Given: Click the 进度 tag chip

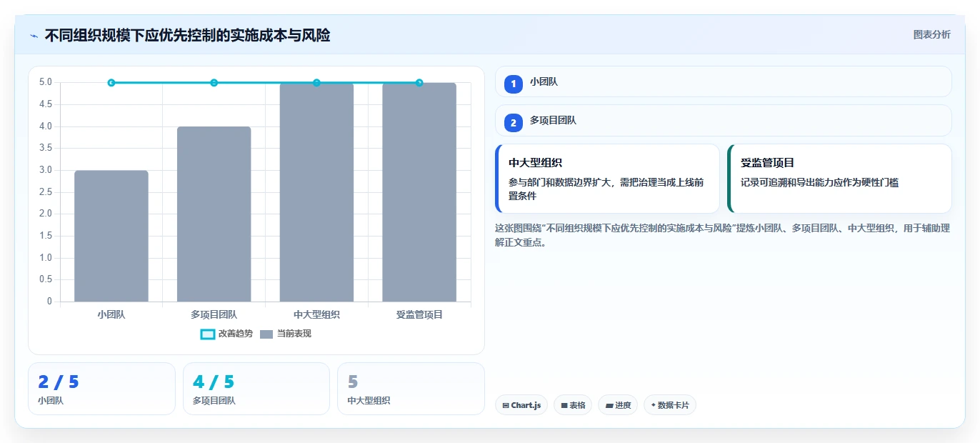Looking at the screenshot, I should click(618, 405).
